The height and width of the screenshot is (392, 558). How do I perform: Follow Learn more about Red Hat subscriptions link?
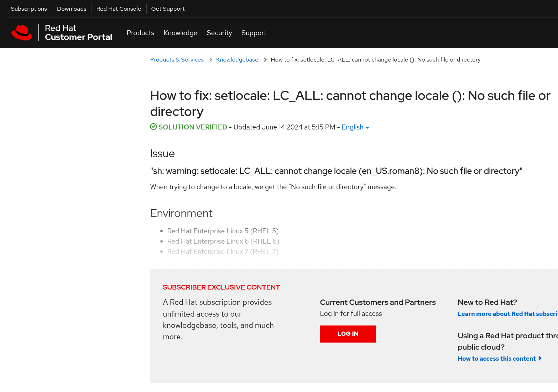point(507,314)
